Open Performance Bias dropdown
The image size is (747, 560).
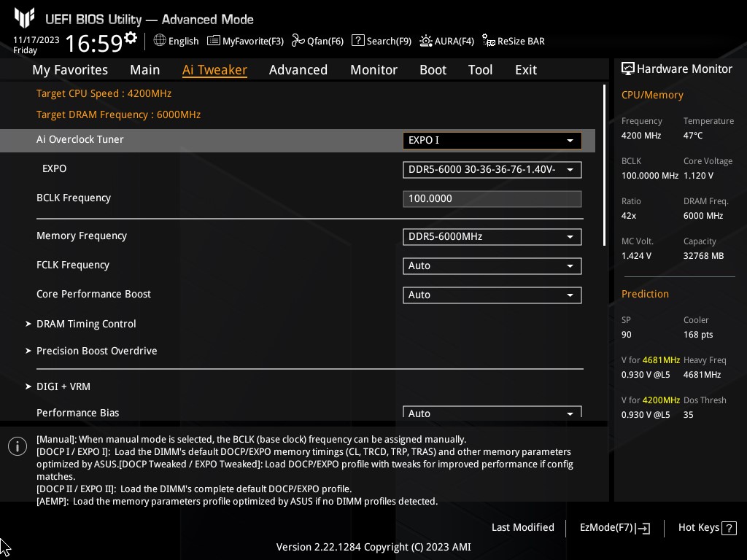(492, 412)
